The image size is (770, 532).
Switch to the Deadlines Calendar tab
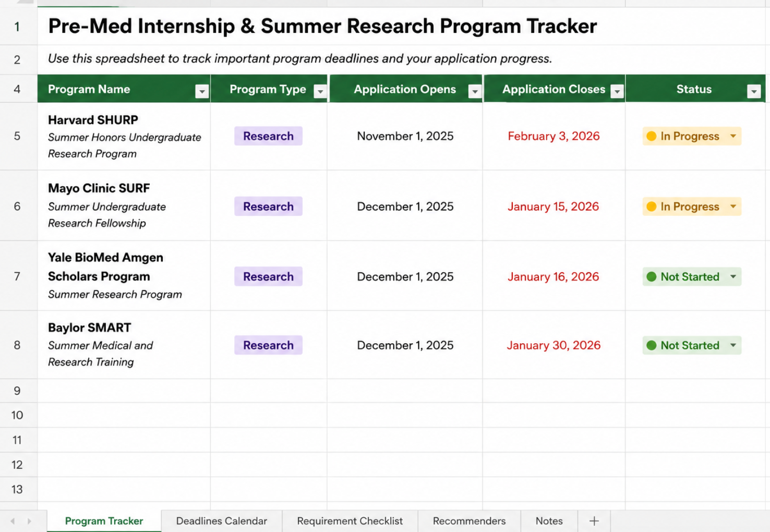222,521
